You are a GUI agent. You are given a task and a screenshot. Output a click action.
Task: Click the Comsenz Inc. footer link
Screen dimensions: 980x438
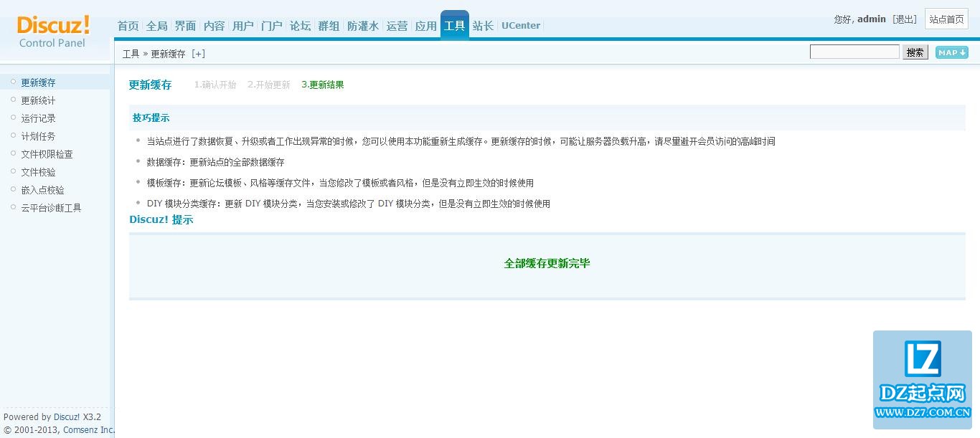click(x=88, y=430)
